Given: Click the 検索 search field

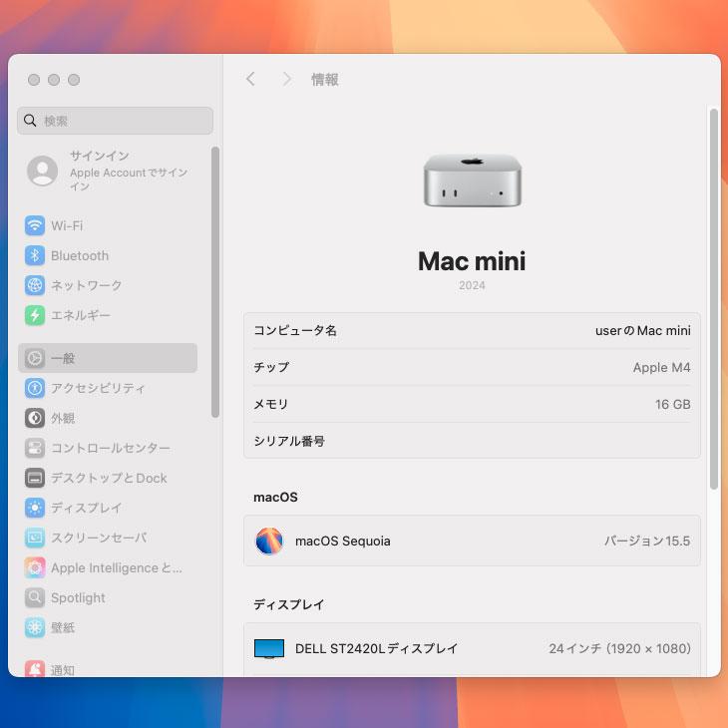Looking at the screenshot, I should (115, 121).
